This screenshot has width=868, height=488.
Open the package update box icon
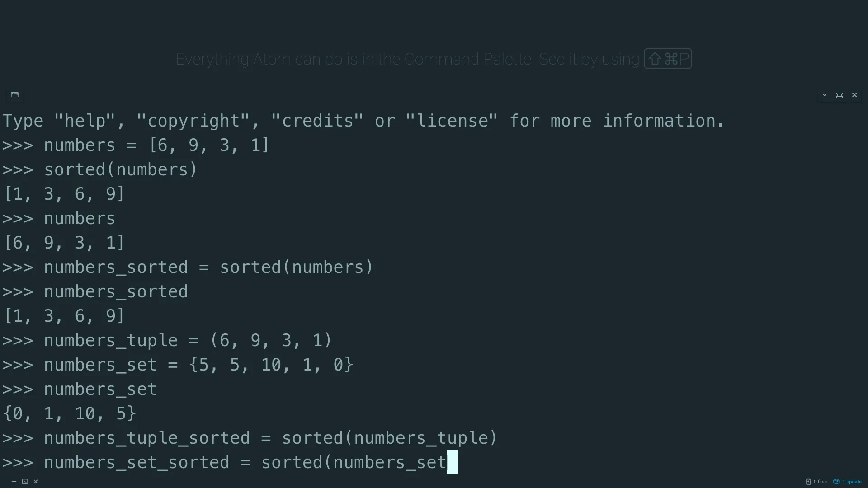click(x=836, y=482)
